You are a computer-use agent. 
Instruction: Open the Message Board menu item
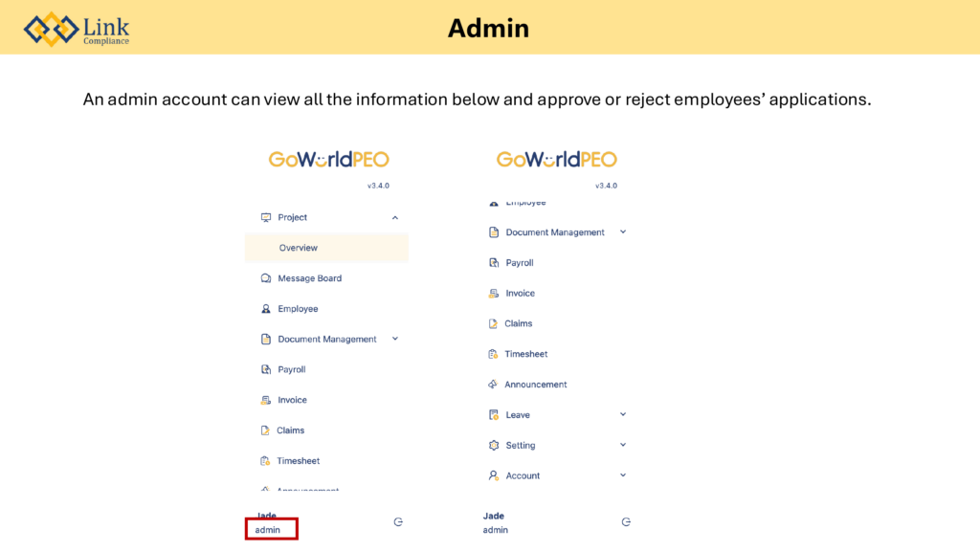coord(309,278)
